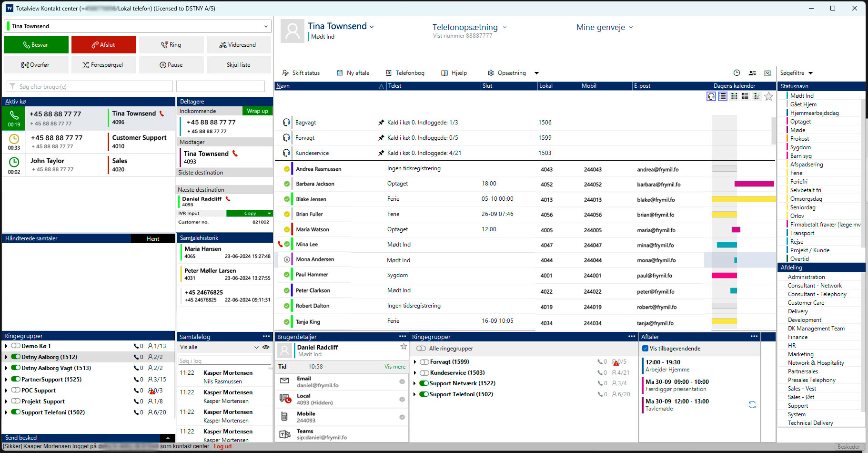Open the three-dot menu of Samtalelog panel
This screenshot has width=868, height=453.
(266, 336)
